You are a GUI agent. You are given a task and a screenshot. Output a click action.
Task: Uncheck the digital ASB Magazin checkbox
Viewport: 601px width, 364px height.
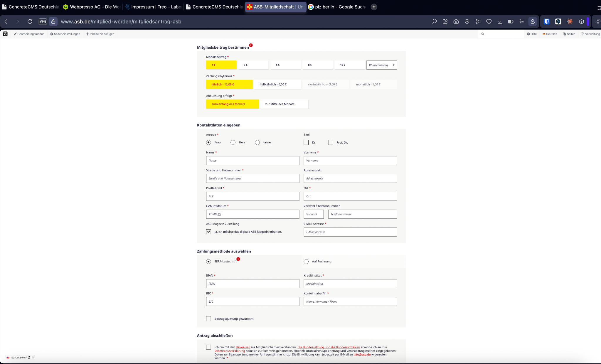point(208,232)
